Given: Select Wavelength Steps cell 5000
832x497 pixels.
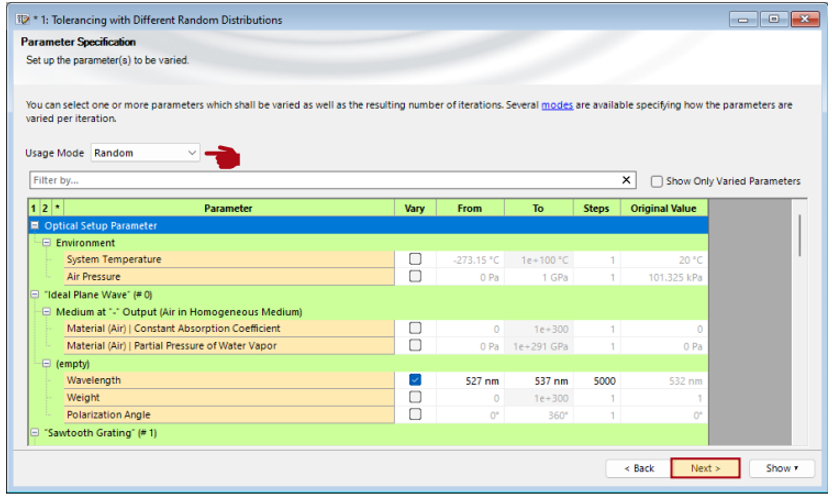Looking at the screenshot, I should click(596, 381).
